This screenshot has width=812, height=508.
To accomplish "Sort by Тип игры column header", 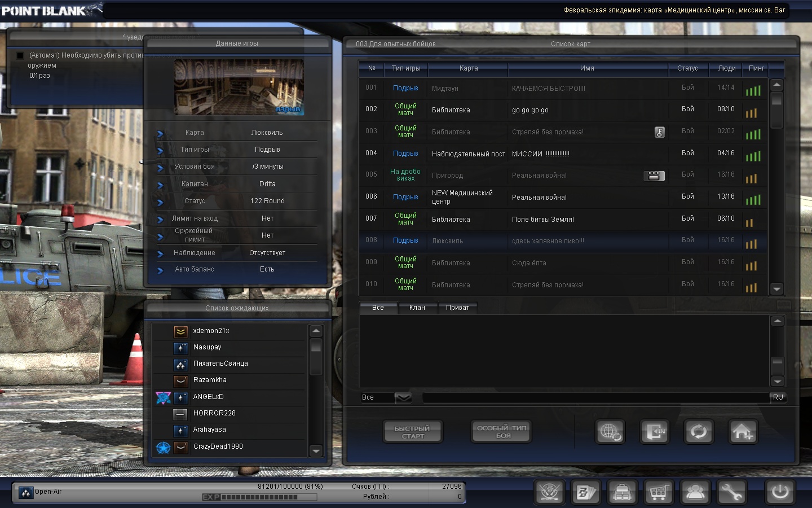I will point(406,68).
